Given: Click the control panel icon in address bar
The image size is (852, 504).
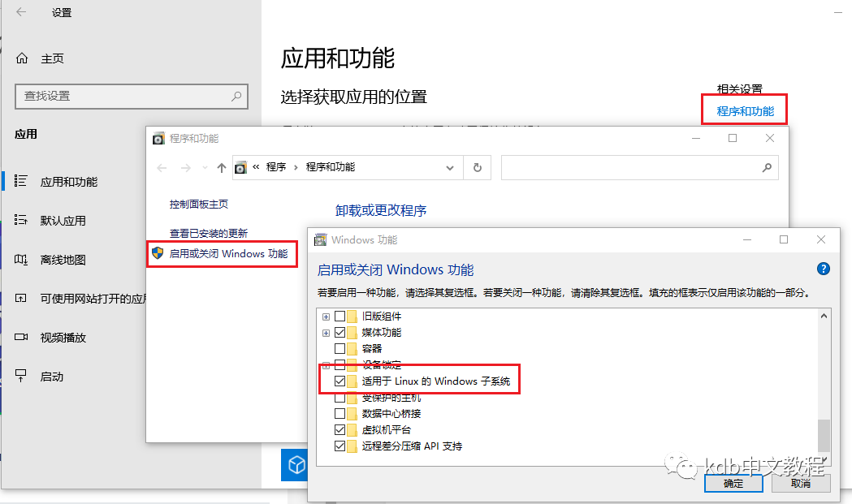Looking at the screenshot, I should pyautogui.click(x=240, y=168).
